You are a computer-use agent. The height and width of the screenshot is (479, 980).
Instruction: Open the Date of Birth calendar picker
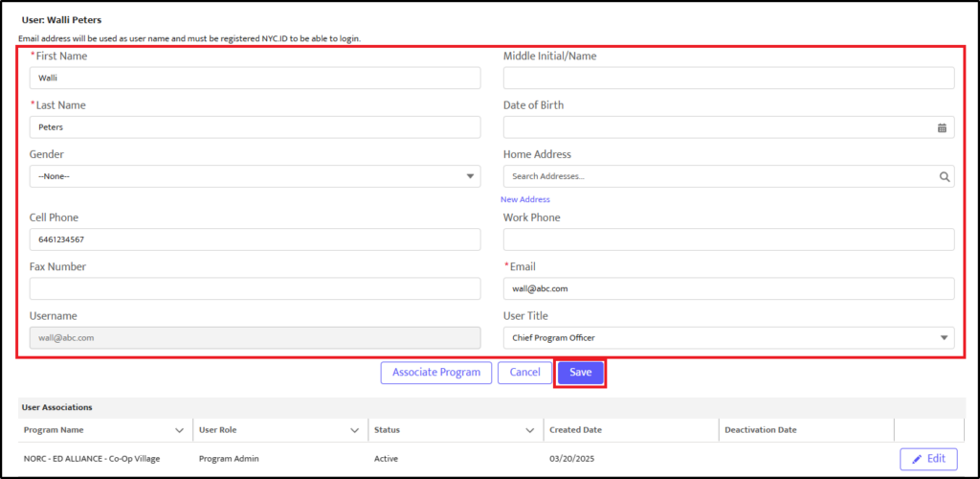pyautogui.click(x=942, y=127)
